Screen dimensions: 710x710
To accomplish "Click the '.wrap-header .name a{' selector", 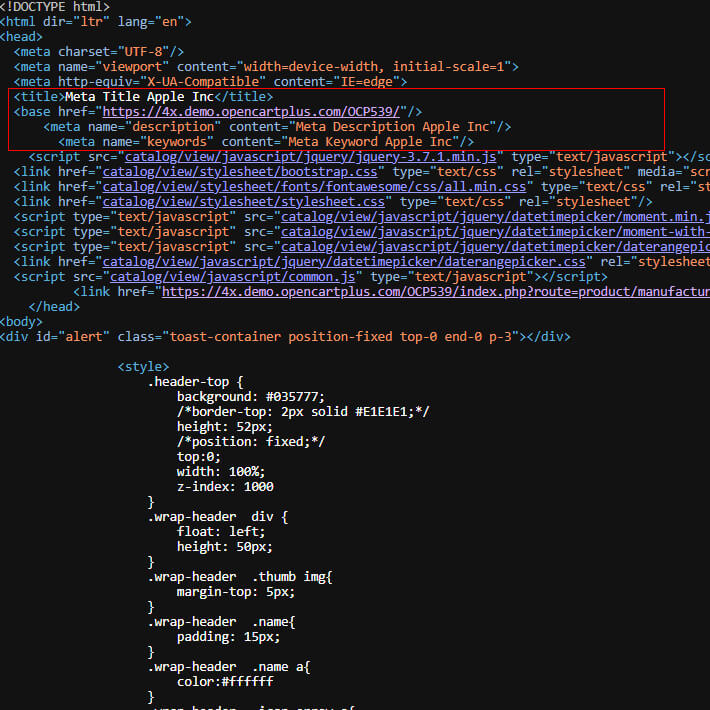I will point(229,667).
